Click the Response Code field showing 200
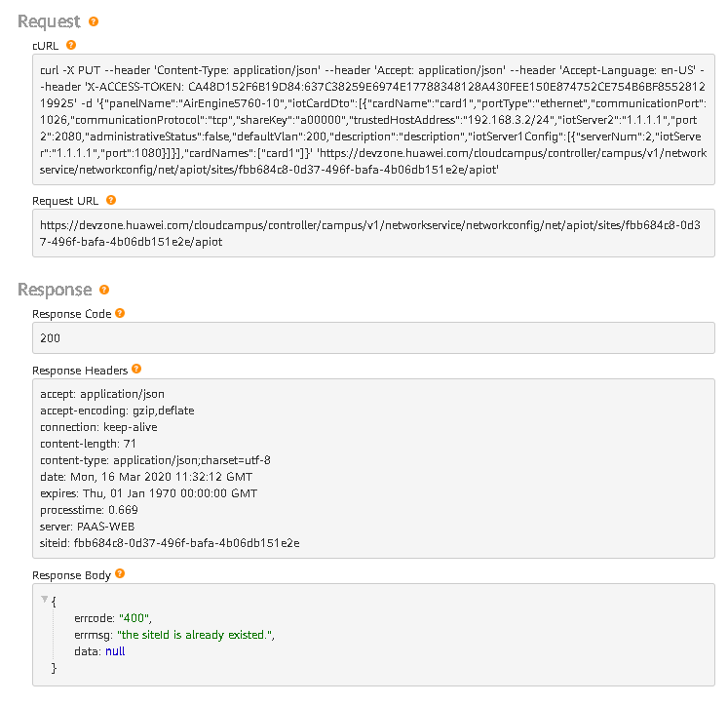This screenshot has width=728, height=705. [373, 337]
